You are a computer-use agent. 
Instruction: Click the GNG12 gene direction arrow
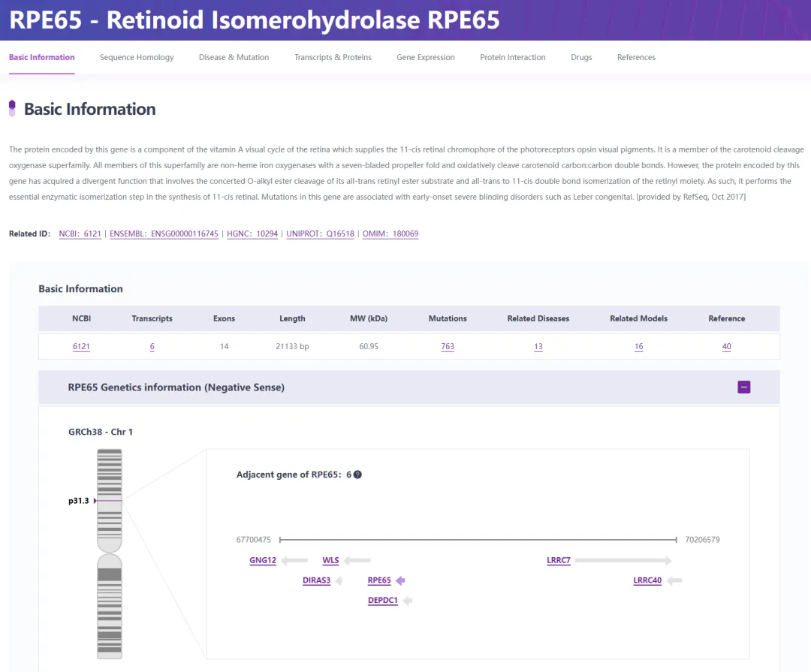295,560
